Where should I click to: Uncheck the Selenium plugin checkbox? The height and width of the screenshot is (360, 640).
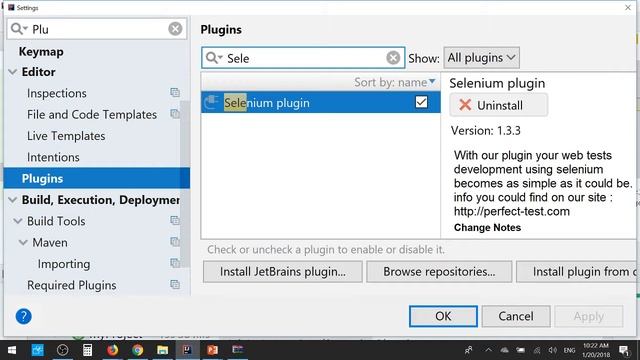click(x=421, y=102)
